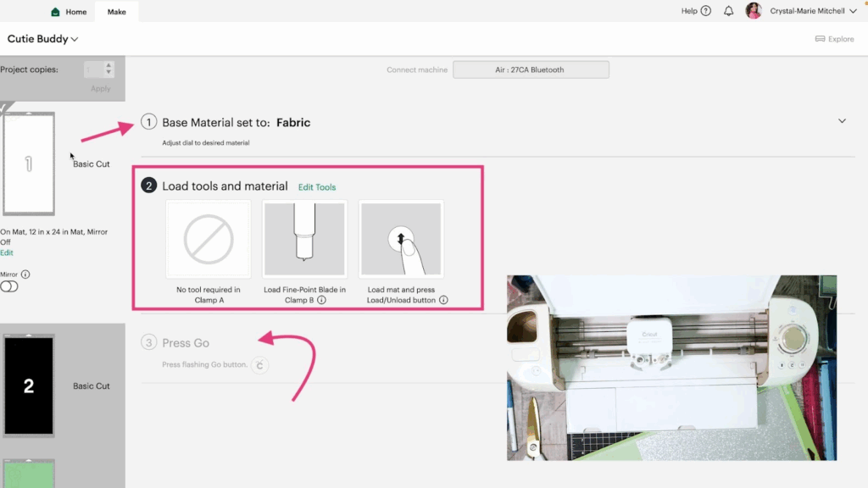Click the Explore button text
Screen dimensions: 868x488
click(x=841, y=39)
